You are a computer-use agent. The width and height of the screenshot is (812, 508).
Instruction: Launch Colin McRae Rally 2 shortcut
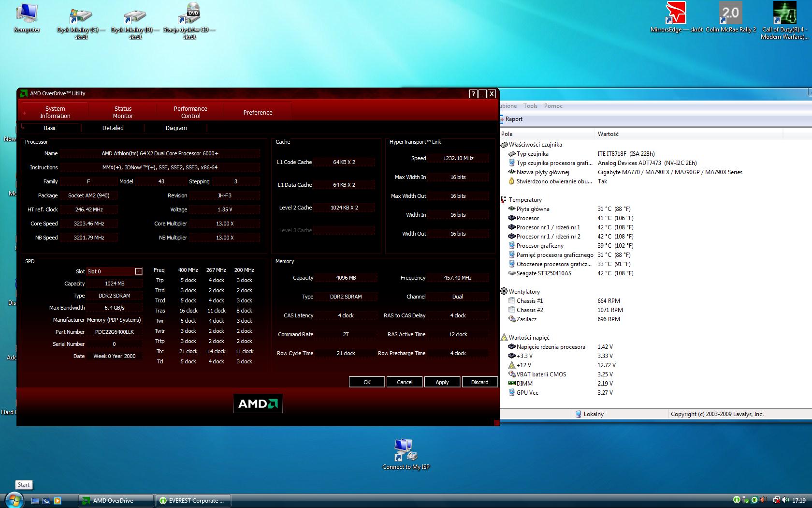(730, 17)
